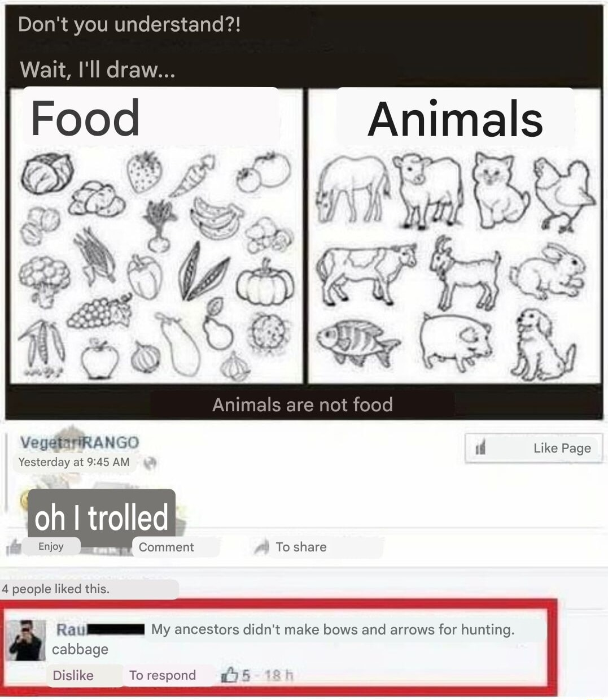Open commenter's profile picture
The image size is (608, 700).
(26, 640)
